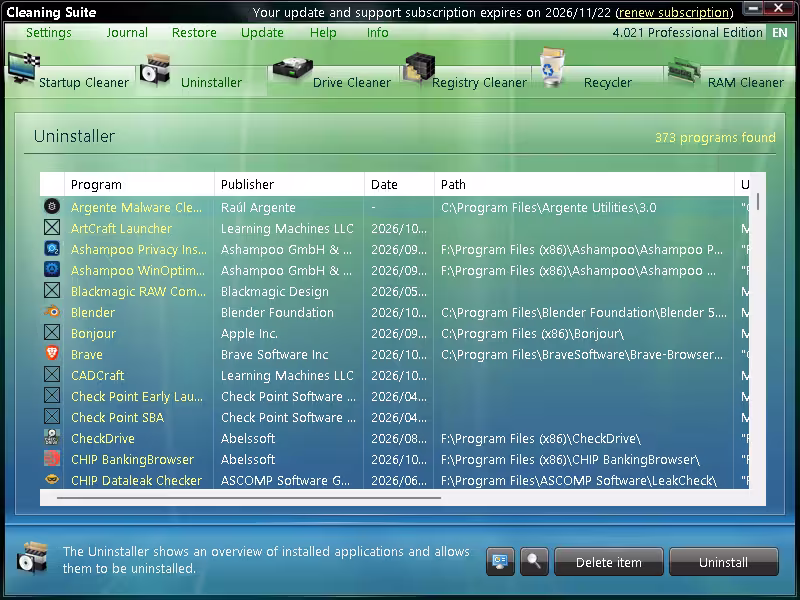
Task: Open the Settings menu
Action: tap(49, 33)
